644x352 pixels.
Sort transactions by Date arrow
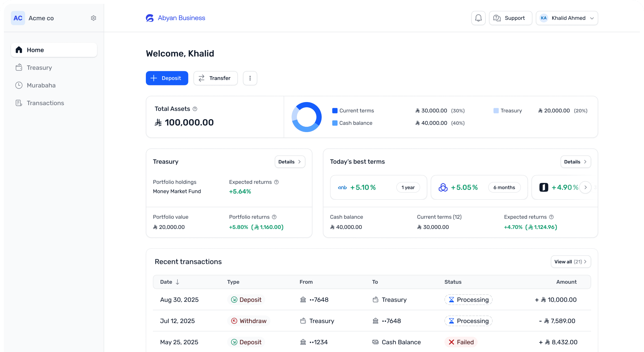(x=177, y=282)
